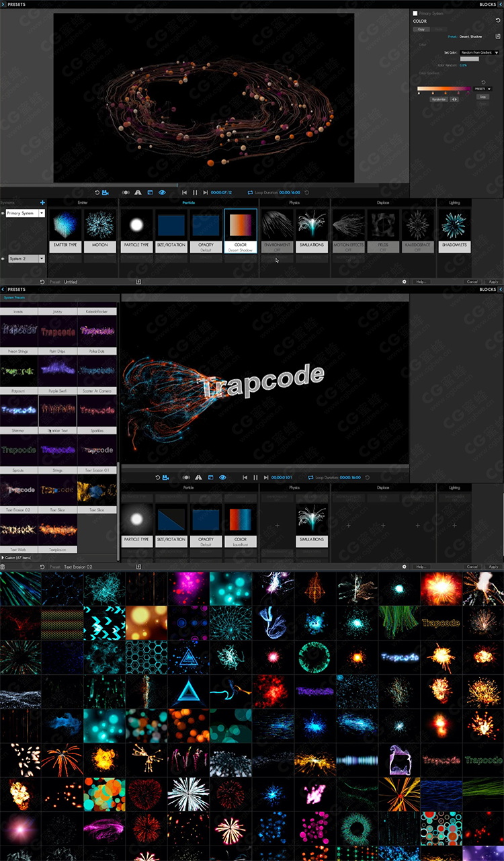
Task: Open gradient PRESETS dropdown
Action: pos(482,89)
